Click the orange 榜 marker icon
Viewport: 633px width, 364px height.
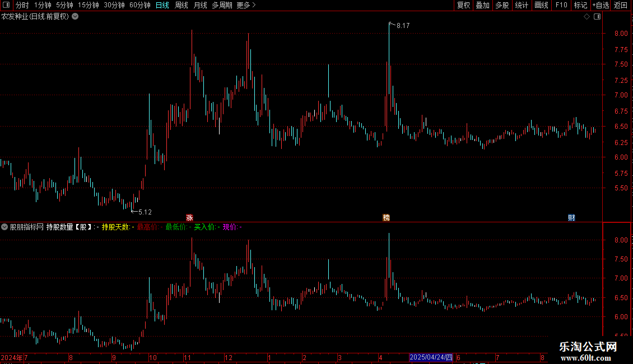pos(387,217)
